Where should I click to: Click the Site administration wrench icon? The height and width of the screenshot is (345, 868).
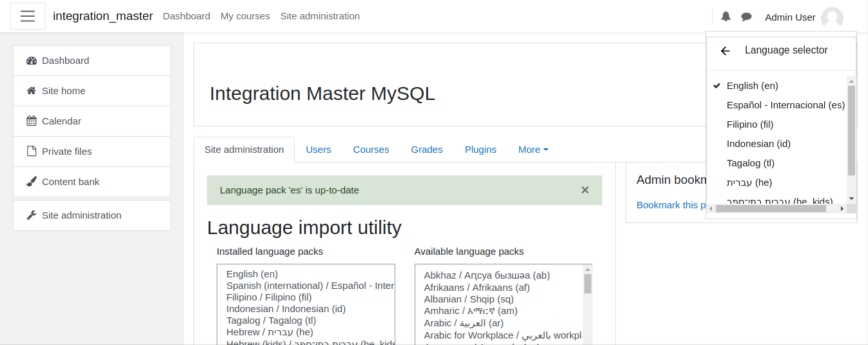pyautogui.click(x=32, y=215)
